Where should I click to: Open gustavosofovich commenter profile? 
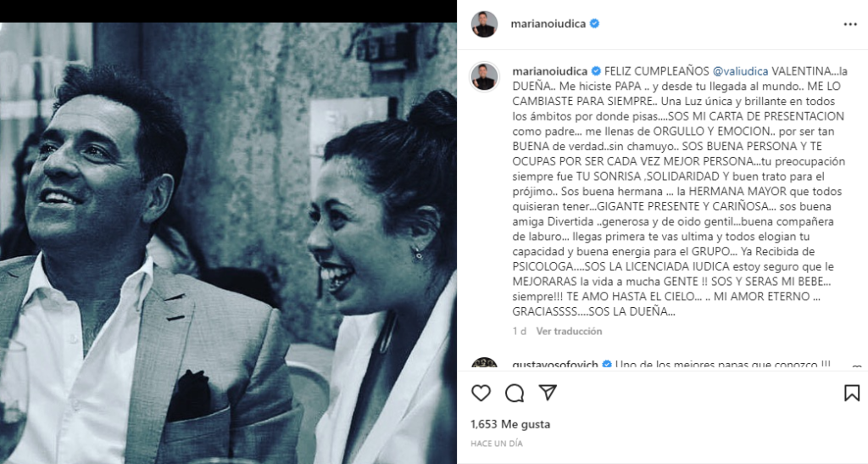tap(555, 365)
